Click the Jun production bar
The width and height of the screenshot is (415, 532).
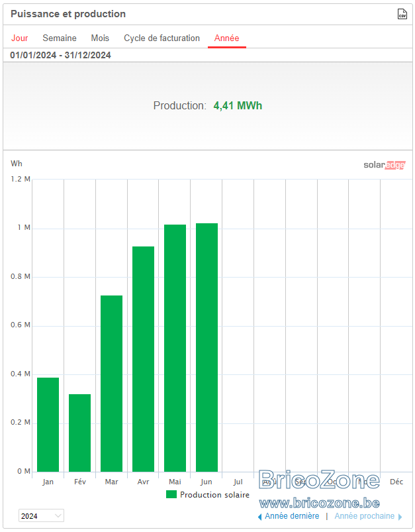(207, 347)
